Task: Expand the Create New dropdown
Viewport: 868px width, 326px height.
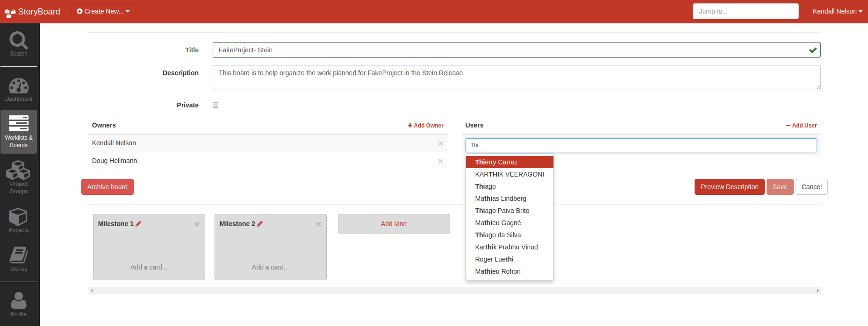Action: tap(103, 11)
